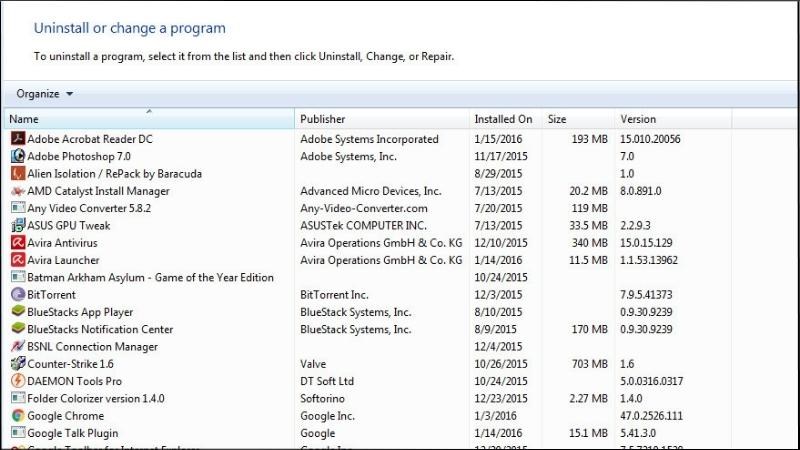
Task: Click the Adobe Acrobat Reader DC icon
Action: tap(17, 139)
